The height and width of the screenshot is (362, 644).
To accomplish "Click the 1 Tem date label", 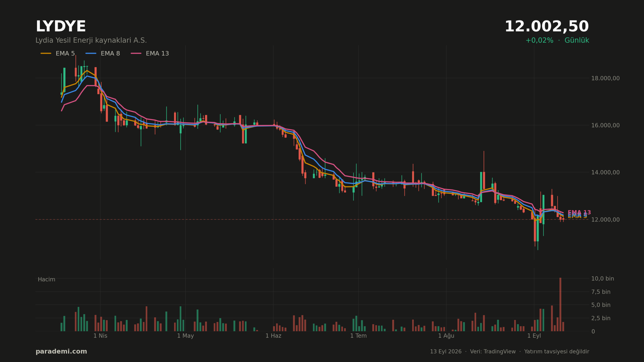I will (358, 336).
